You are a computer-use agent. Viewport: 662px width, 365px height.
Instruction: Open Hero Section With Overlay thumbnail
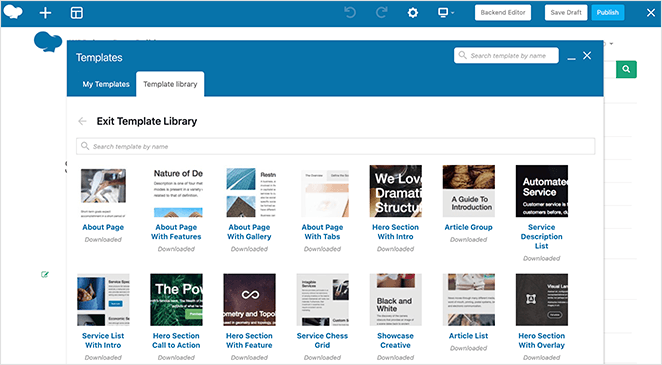tap(542, 300)
